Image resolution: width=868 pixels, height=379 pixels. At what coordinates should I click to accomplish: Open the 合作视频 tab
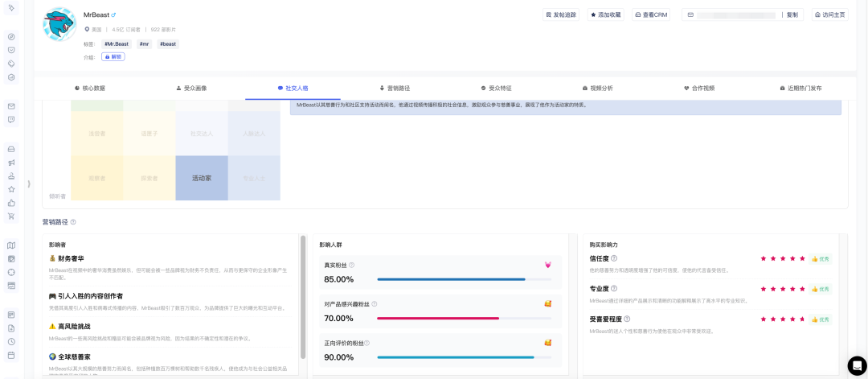pyautogui.click(x=699, y=88)
